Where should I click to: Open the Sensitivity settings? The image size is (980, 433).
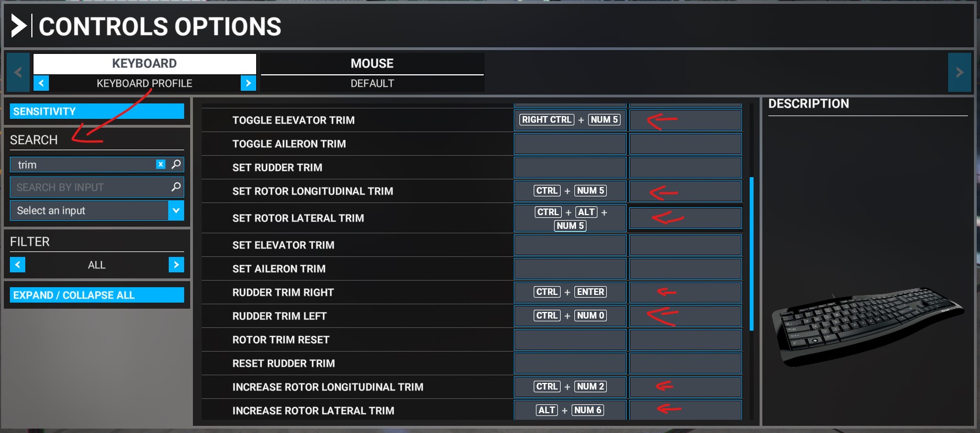97,111
